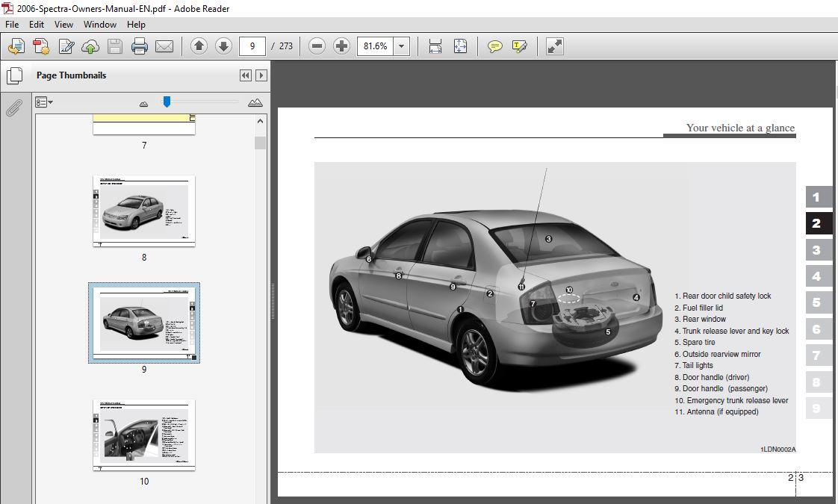The height and width of the screenshot is (504, 838).
Task: Open the View menu
Action: click(x=63, y=25)
